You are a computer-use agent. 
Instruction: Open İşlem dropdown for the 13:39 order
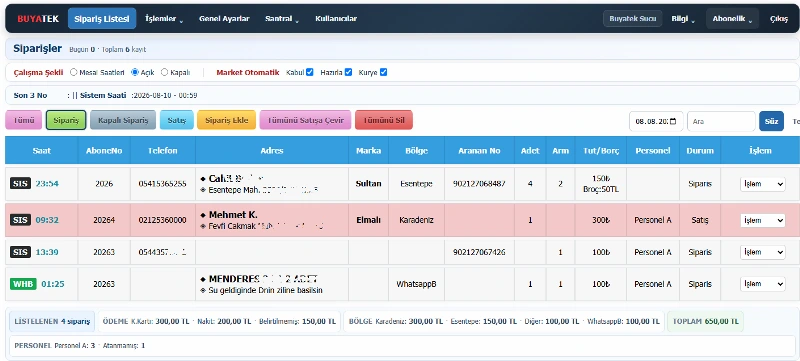tap(763, 252)
